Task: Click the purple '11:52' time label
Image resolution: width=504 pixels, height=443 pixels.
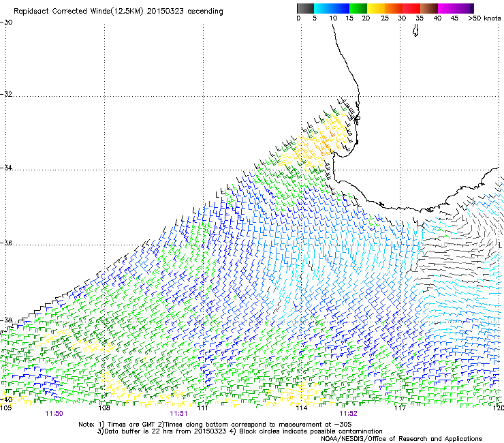Action: (348, 414)
